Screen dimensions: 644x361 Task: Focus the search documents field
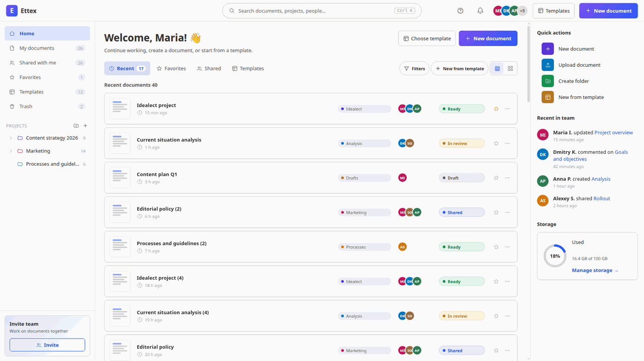(x=322, y=11)
